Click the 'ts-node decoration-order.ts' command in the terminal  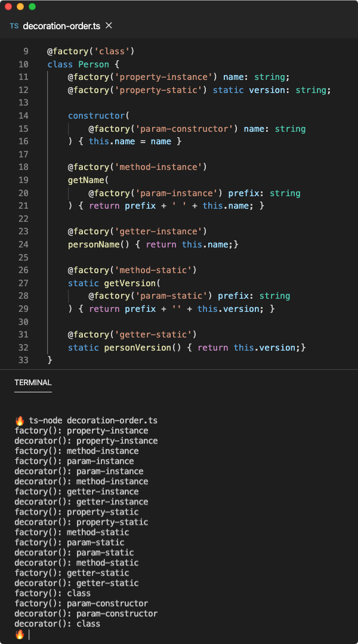92,420
